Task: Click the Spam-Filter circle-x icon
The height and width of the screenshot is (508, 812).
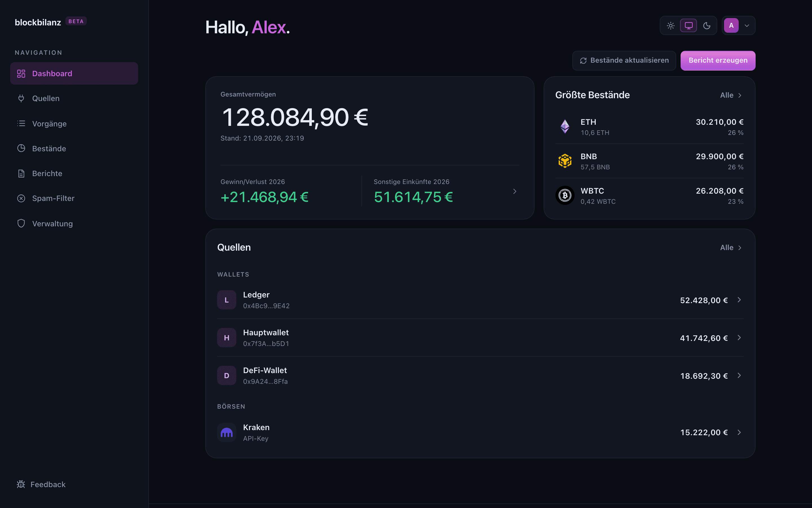Action: (x=21, y=198)
